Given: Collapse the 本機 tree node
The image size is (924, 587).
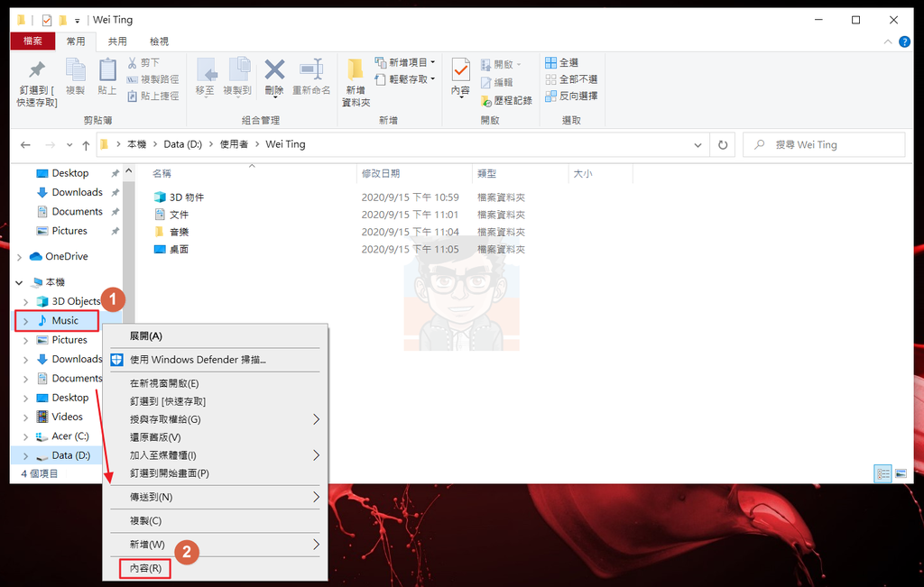Looking at the screenshot, I should (20, 282).
